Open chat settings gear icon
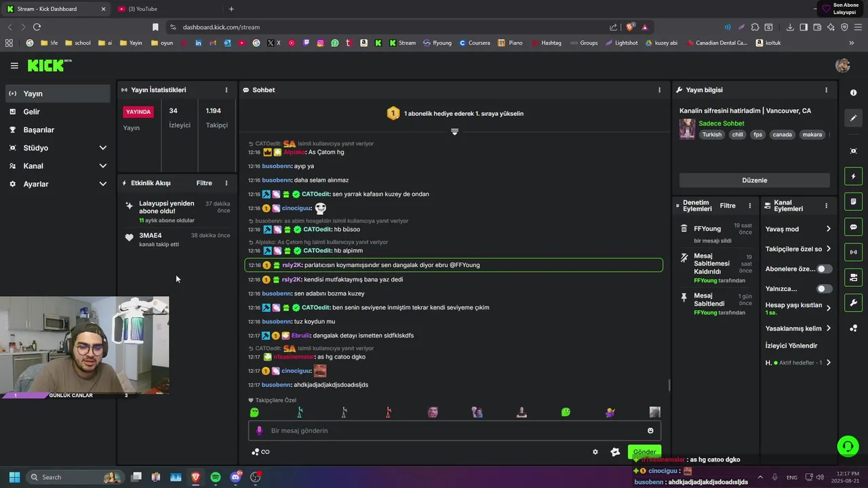 (595, 452)
